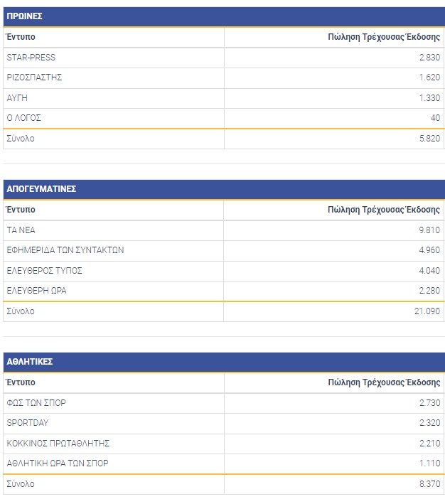Click the sports total value 8.370
Image resolution: width=445 pixels, height=504 pixels.
[x=429, y=484]
